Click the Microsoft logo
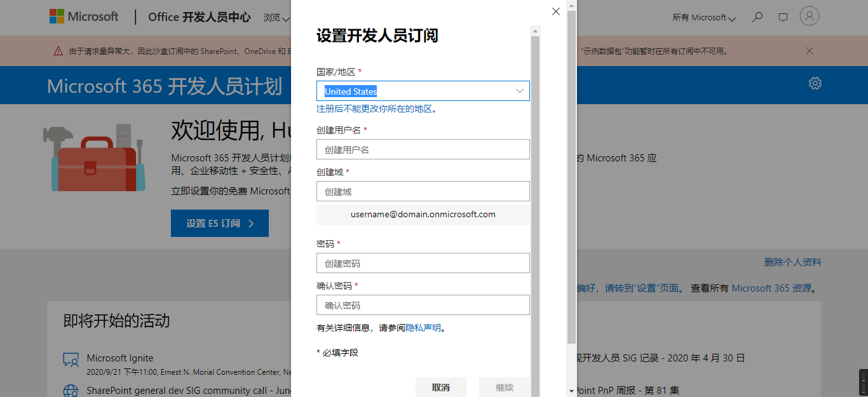868x397 pixels. coord(84,17)
